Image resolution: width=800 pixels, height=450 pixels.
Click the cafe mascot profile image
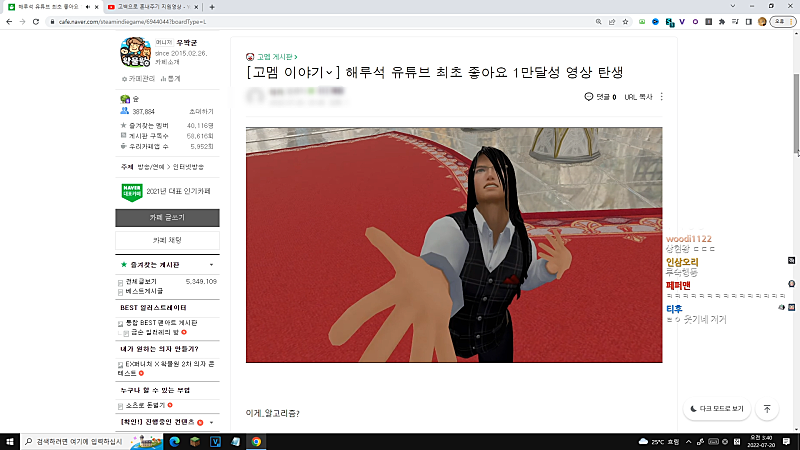pyautogui.click(x=135, y=52)
